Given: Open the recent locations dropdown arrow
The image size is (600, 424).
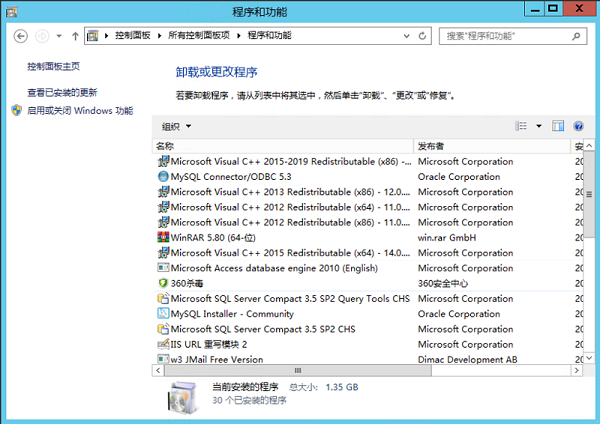Looking at the screenshot, I should [x=59, y=36].
